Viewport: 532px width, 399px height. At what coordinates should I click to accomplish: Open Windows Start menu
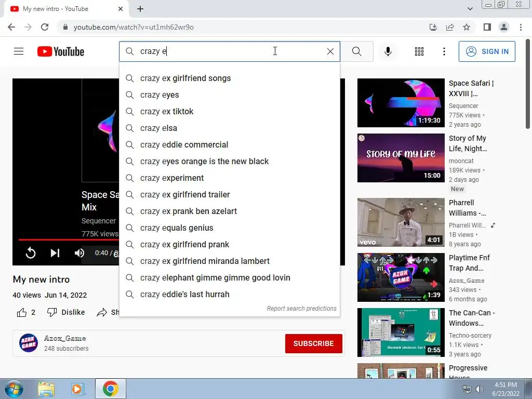point(14,389)
